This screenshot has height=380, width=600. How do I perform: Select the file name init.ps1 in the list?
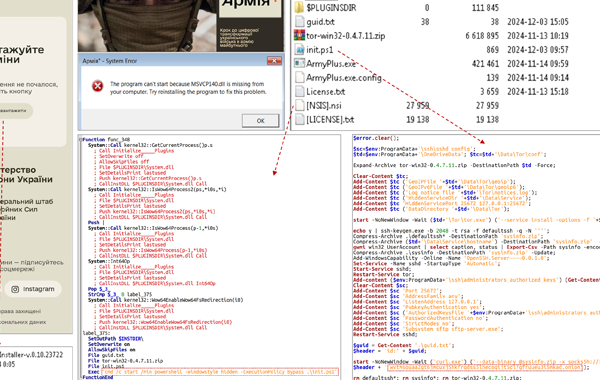coord(320,50)
